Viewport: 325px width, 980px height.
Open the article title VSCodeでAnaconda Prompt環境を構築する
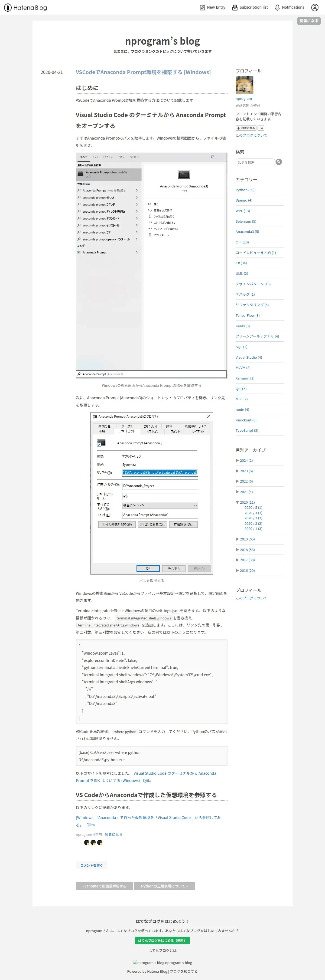[x=143, y=72]
